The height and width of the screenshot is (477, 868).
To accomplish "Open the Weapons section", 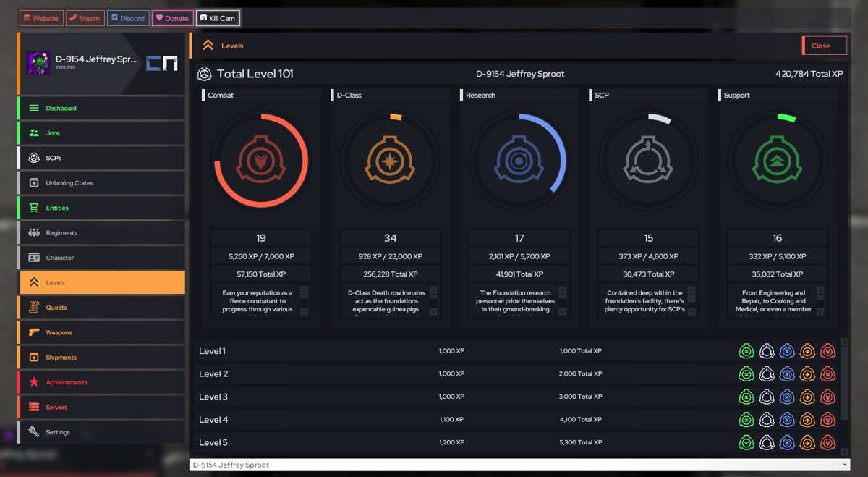I will pyautogui.click(x=101, y=332).
